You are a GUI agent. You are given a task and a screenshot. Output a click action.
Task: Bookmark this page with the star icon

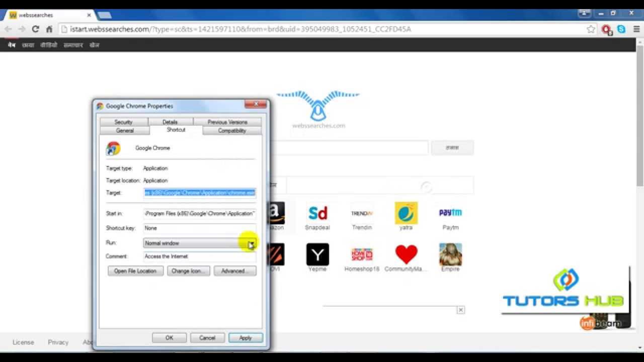(x=591, y=29)
